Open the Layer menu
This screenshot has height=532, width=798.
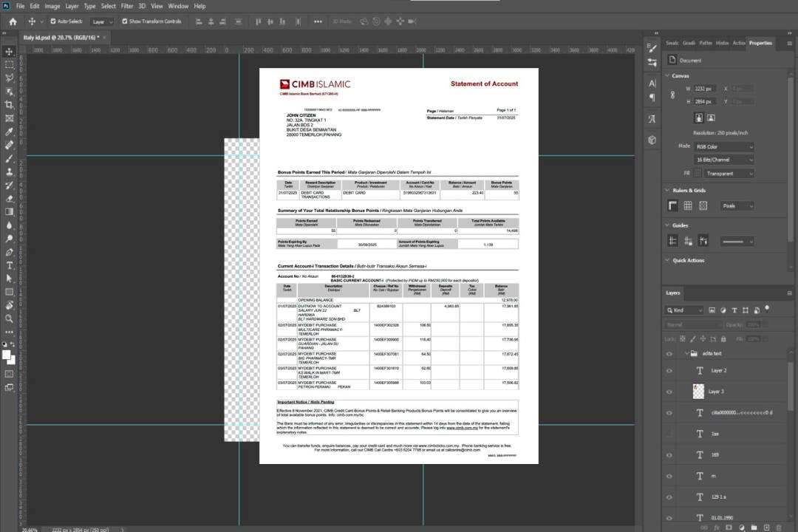click(x=72, y=6)
